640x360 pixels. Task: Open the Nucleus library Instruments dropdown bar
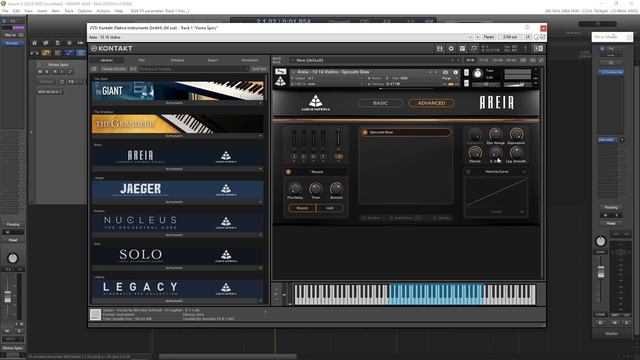point(178,235)
